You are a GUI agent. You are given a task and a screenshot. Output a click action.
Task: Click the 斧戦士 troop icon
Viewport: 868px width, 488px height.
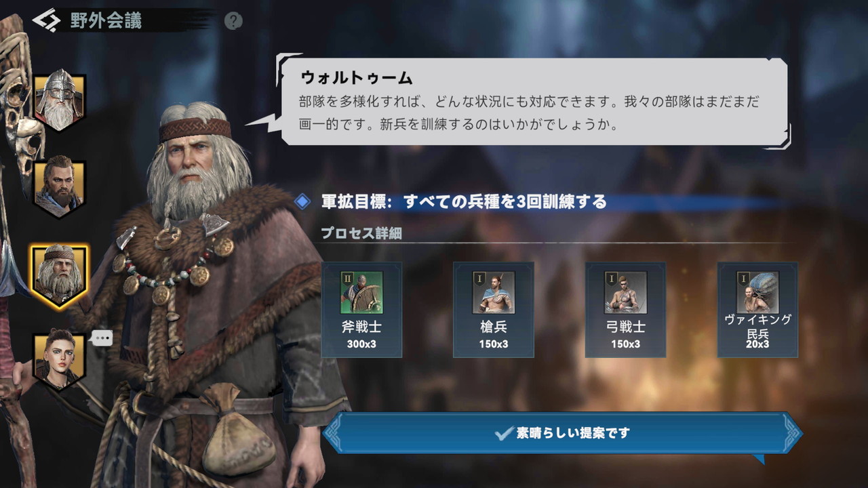pos(361,292)
